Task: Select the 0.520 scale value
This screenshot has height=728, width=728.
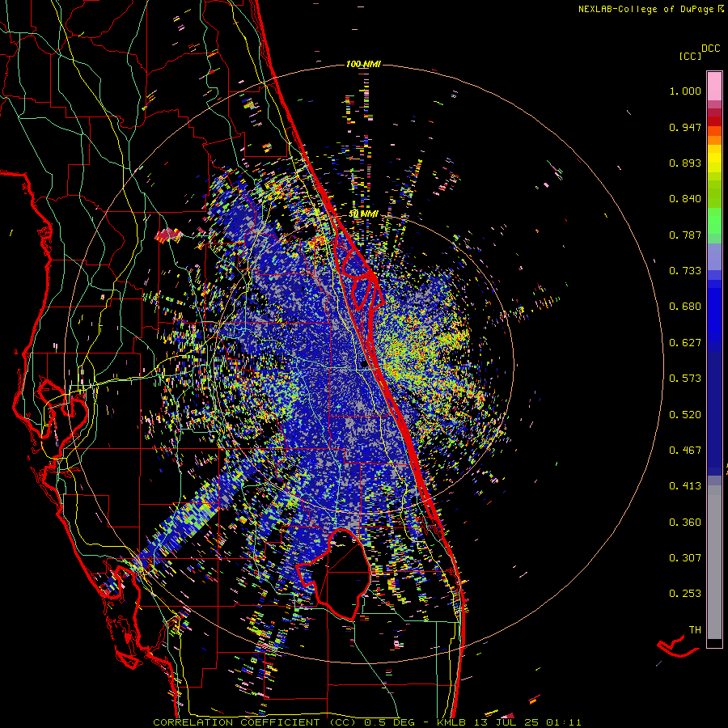Action: tap(685, 415)
